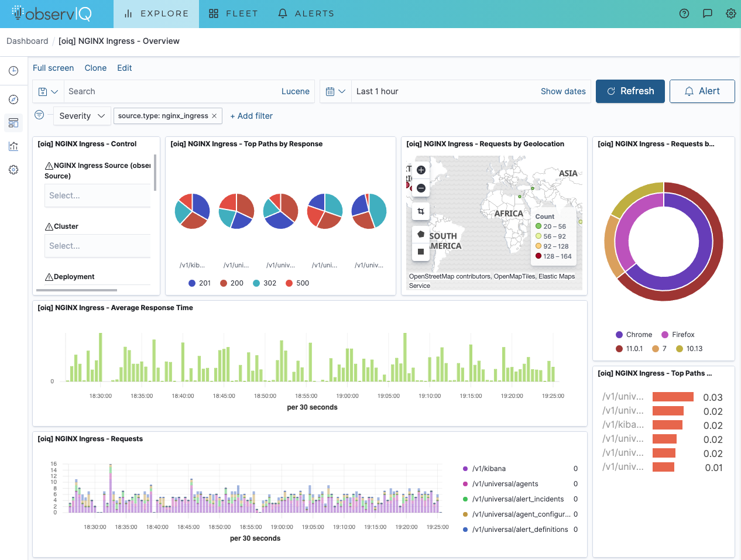Open the help question mark icon
Viewport: 741px width, 560px height.
tap(684, 13)
